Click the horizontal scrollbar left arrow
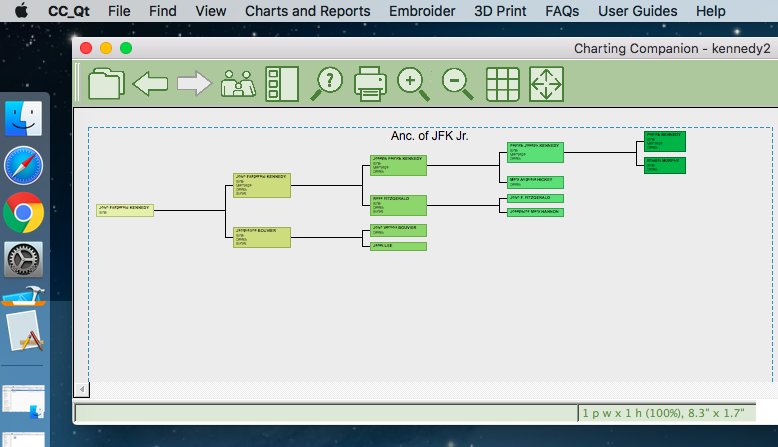 (82, 389)
